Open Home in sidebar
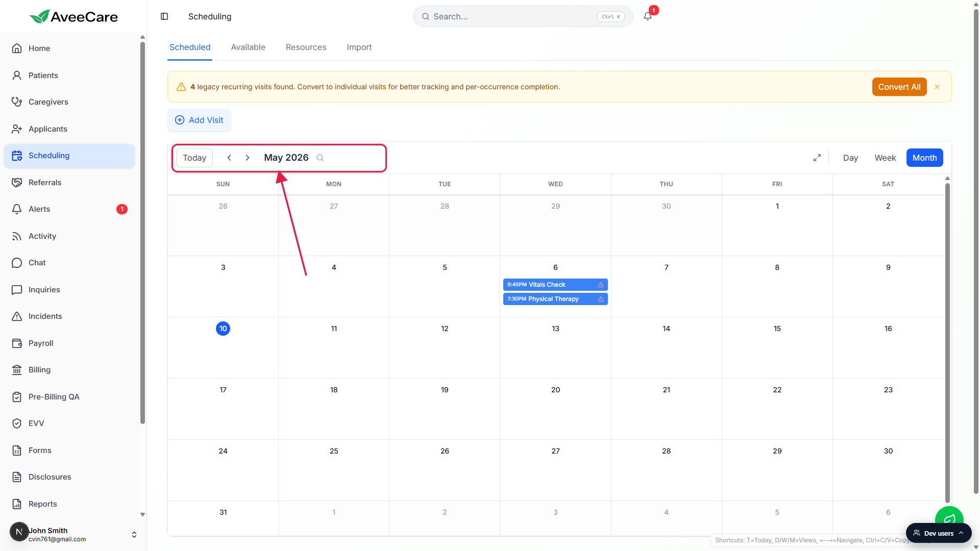Image resolution: width=980 pixels, height=551 pixels. 69,48
